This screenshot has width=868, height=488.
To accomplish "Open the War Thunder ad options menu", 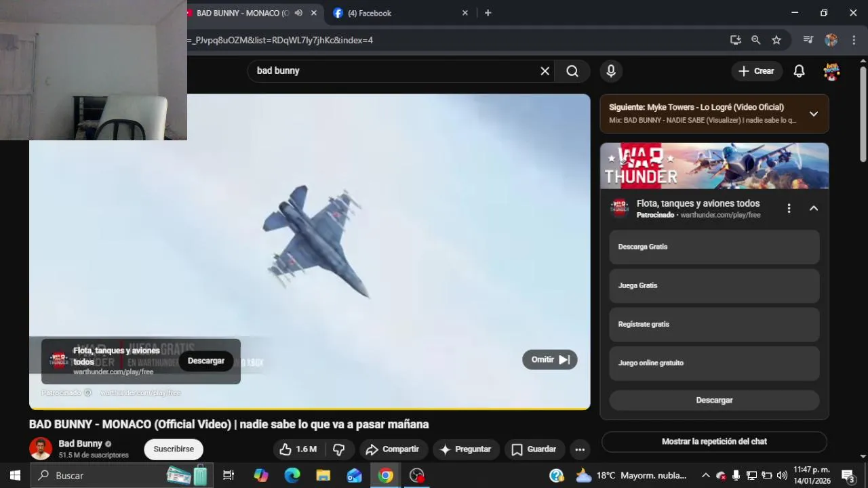I will (x=789, y=209).
